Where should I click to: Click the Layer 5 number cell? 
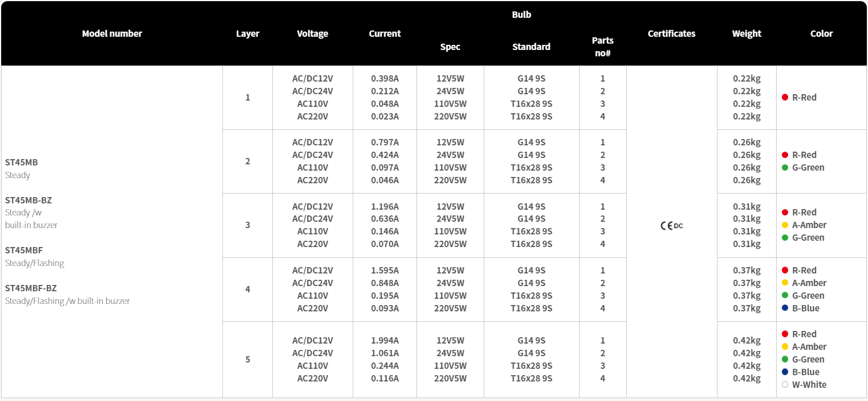pyautogui.click(x=248, y=360)
